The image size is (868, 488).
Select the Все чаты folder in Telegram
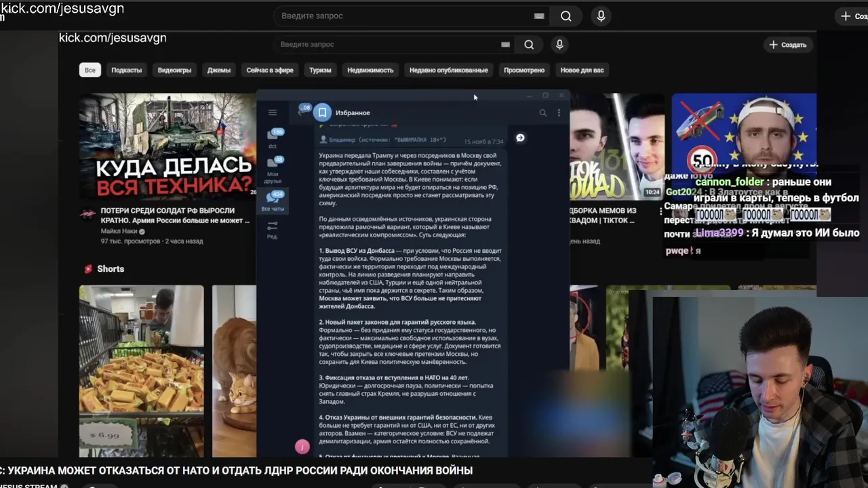[x=273, y=201]
